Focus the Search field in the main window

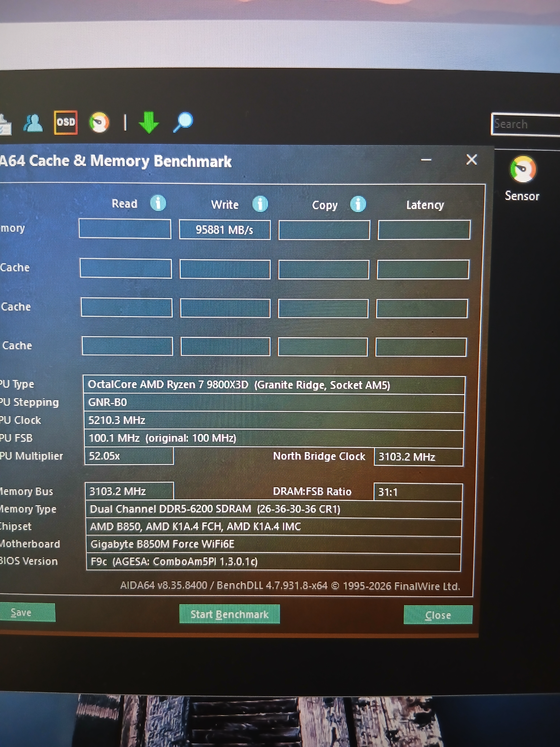525,124
